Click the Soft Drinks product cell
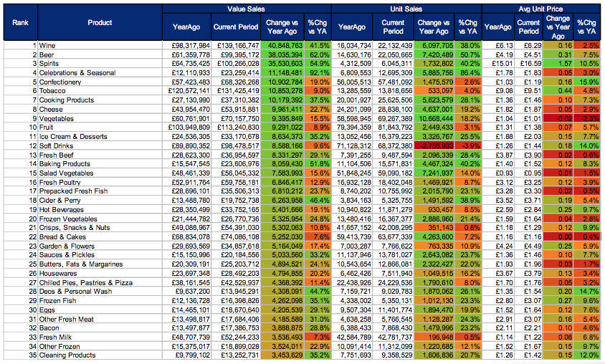 click(x=100, y=145)
